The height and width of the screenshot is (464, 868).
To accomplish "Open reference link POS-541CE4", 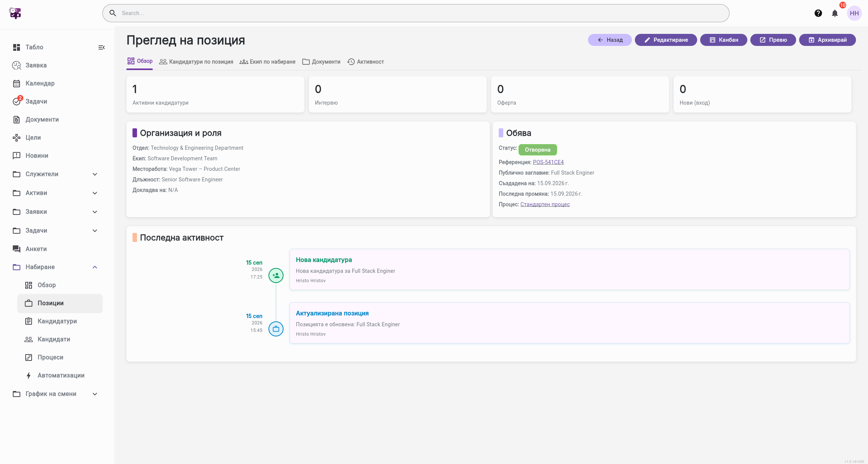I will 548,162.
